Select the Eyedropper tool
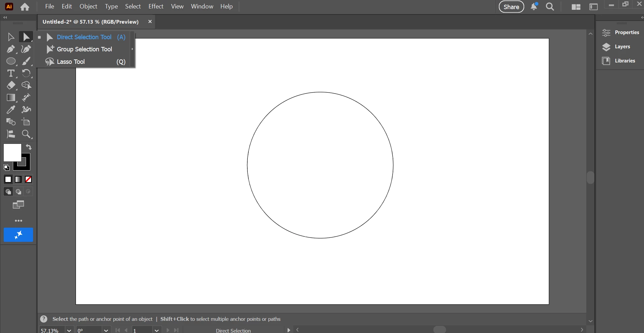 11,110
